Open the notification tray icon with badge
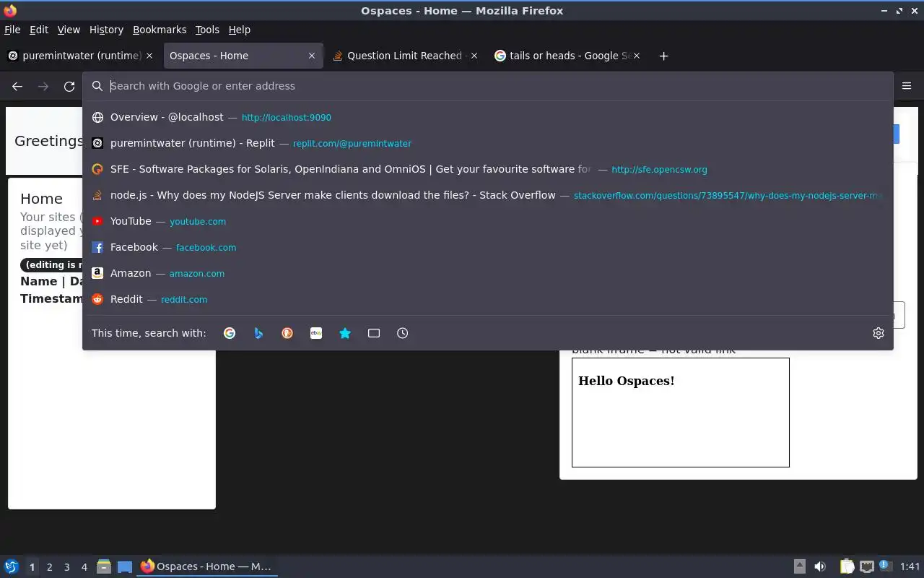924x578 pixels. pos(886,566)
